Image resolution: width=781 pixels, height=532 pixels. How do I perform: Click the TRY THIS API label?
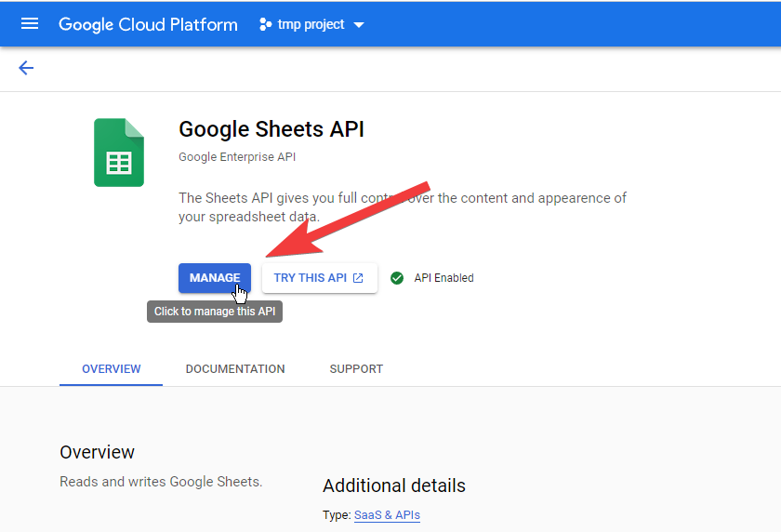tap(310, 278)
